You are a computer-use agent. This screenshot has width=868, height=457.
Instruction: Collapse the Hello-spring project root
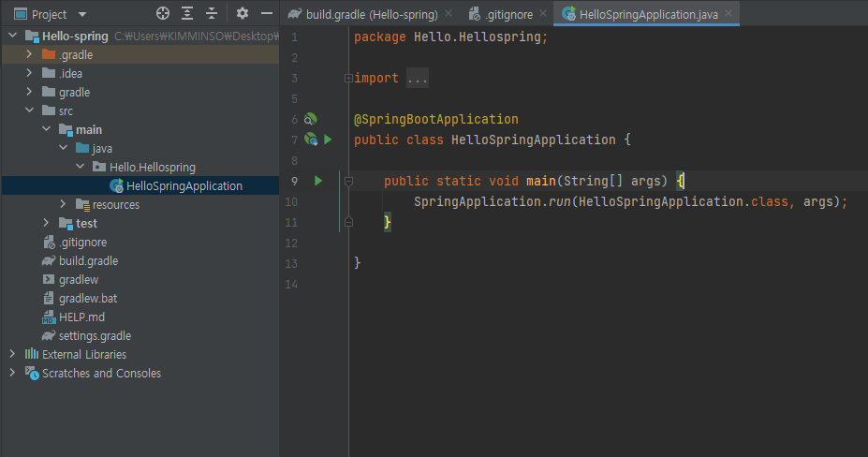12,36
